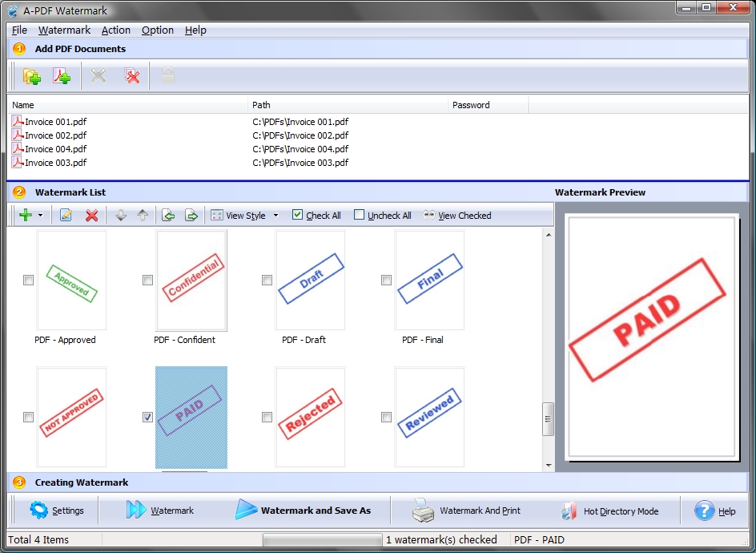
Task: Click the export watermark arrow icon
Action: pyautogui.click(x=189, y=215)
